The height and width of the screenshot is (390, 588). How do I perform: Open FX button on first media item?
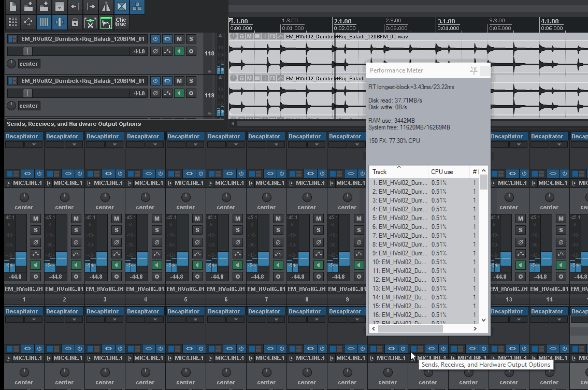point(273,36)
